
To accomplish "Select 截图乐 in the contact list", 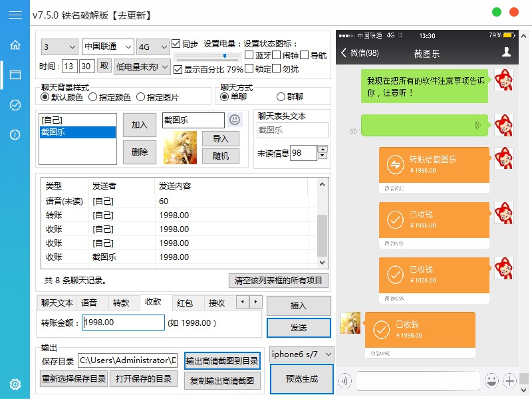I will pos(78,132).
